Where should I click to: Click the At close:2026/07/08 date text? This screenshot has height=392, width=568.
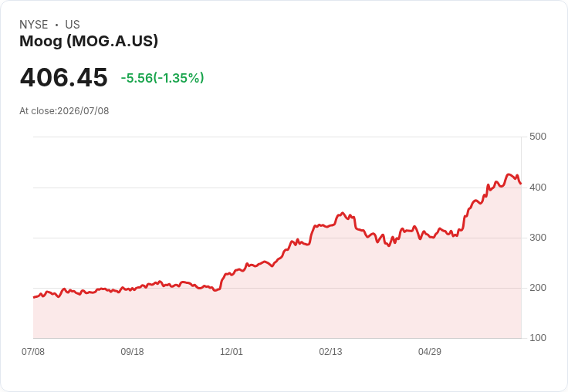64,111
